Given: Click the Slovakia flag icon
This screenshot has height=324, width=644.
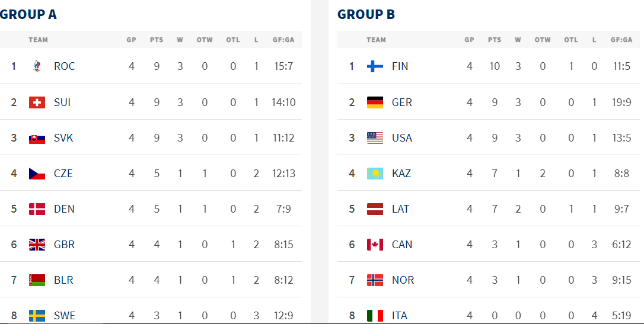Looking at the screenshot, I should [37, 138].
